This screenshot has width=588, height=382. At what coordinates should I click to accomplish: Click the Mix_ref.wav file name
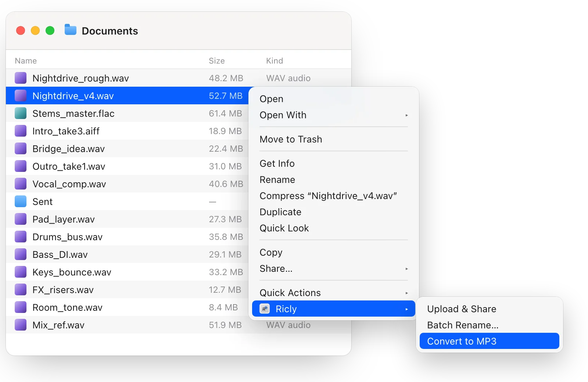(58, 325)
